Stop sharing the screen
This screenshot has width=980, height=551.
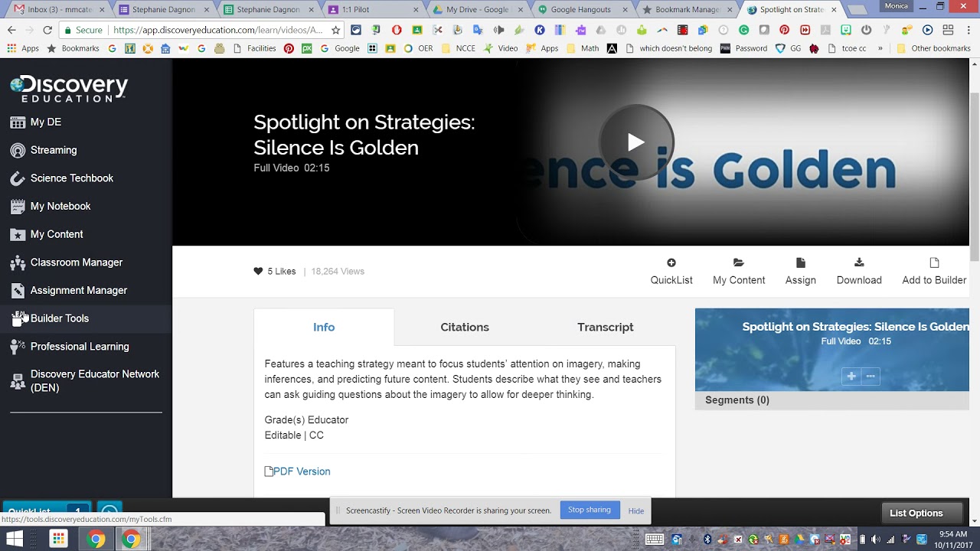590,510
